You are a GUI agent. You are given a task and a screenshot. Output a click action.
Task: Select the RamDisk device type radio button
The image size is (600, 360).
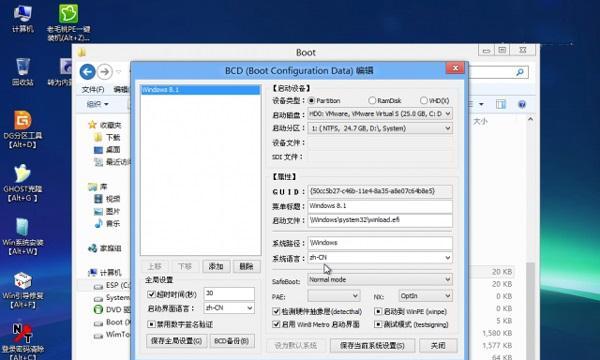pos(372,101)
